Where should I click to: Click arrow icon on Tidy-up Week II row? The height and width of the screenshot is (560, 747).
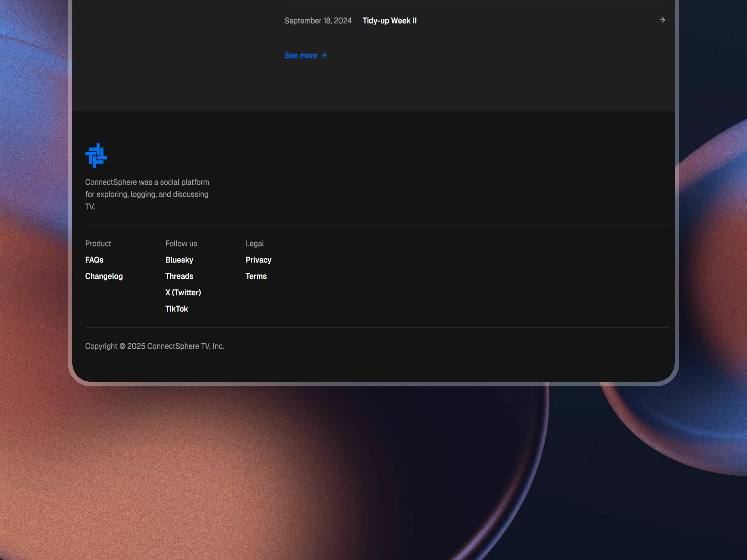tap(662, 20)
